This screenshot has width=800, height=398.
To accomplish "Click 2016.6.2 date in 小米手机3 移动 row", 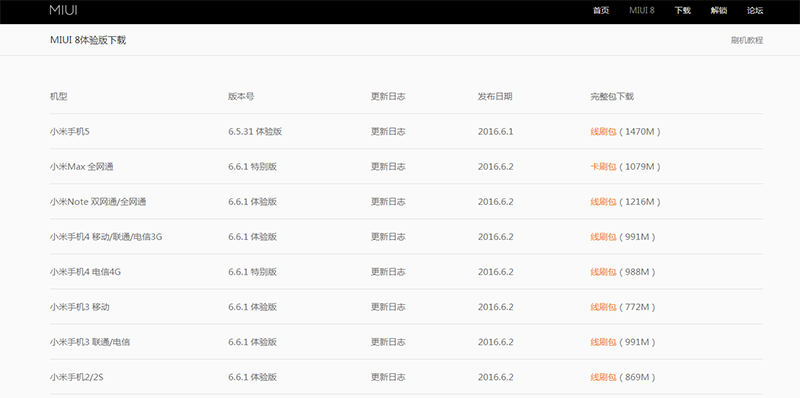I will point(495,307).
